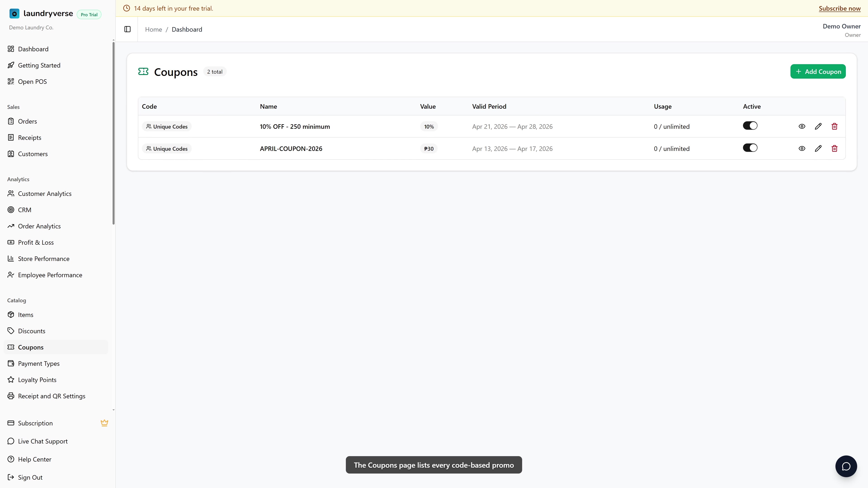Click the Pro Trial badge
This screenshot has width=868, height=488.
pos(89,14)
